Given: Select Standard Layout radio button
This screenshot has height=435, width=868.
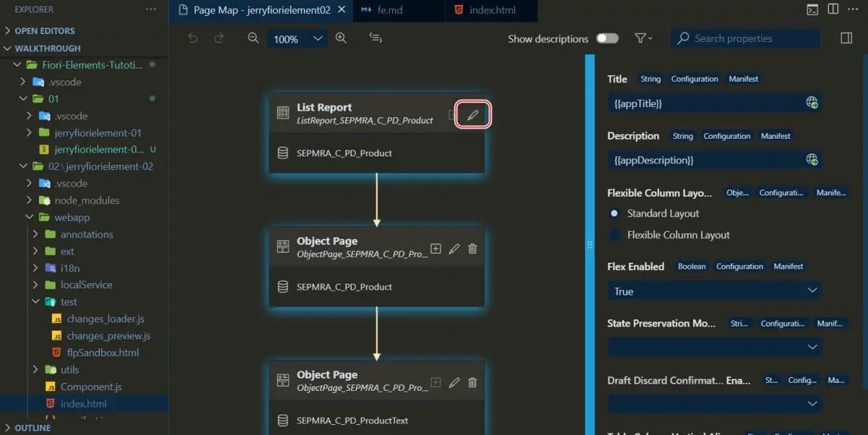Looking at the screenshot, I should (615, 214).
